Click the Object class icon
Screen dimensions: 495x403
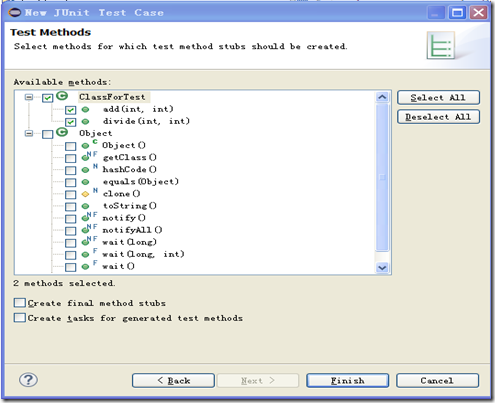coord(62,132)
